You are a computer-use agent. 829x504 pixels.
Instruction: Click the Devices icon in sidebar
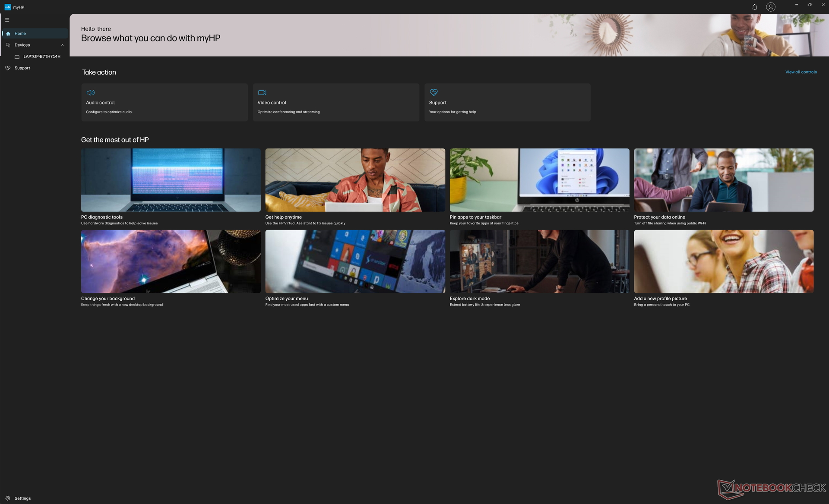click(x=8, y=45)
